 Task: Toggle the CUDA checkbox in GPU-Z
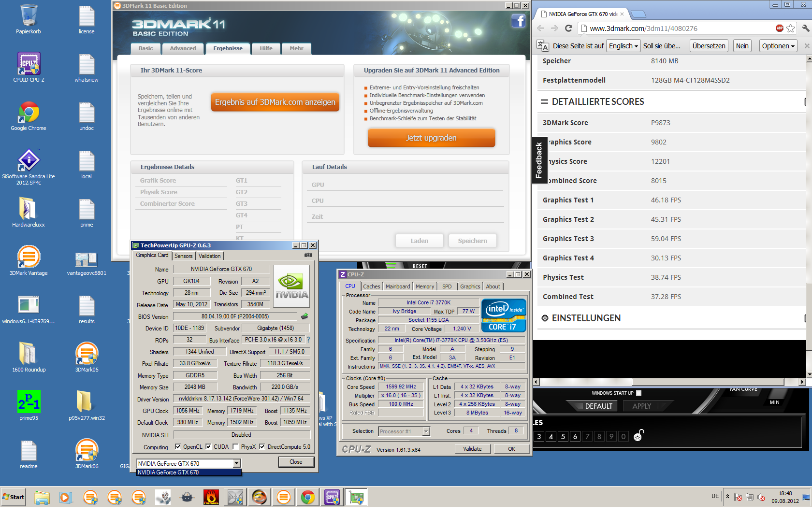pyautogui.click(x=208, y=446)
